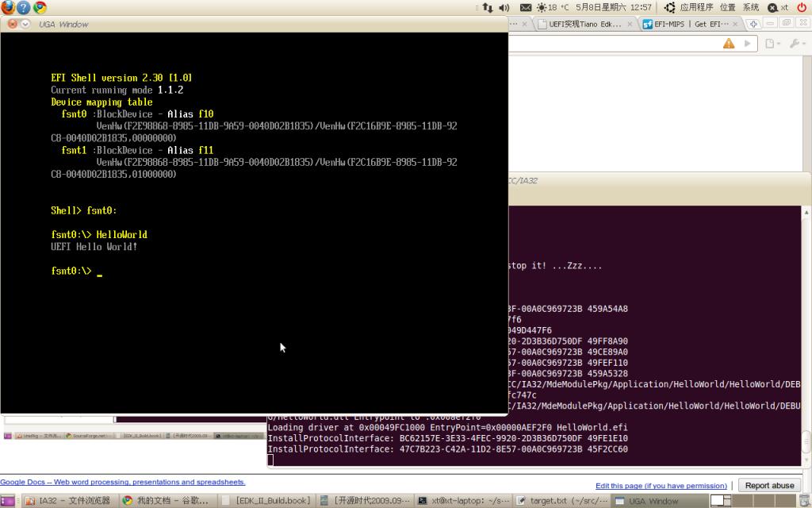The image size is (812, 508).
Task: Click the network up/down arrows tray icon
Action: (x=488, y=7)
